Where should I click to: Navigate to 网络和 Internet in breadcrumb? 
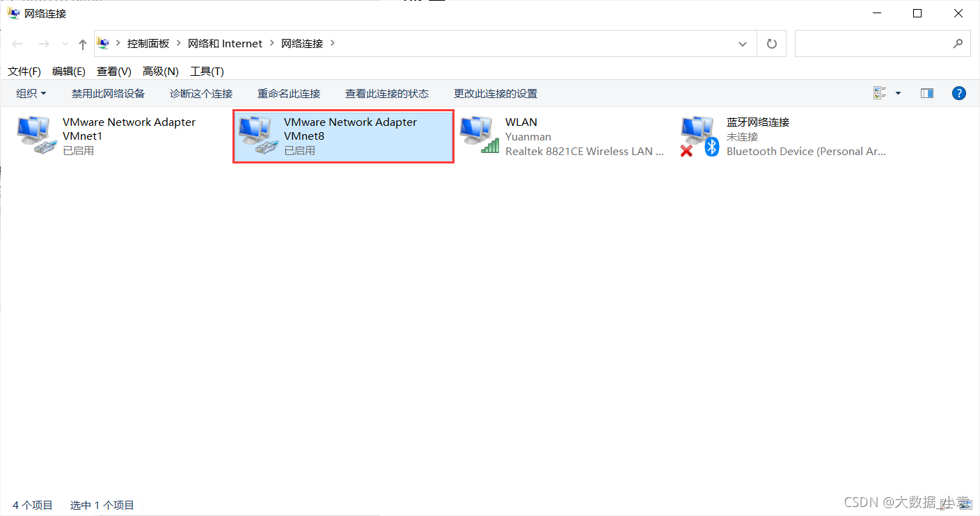[x=225, y=43]
